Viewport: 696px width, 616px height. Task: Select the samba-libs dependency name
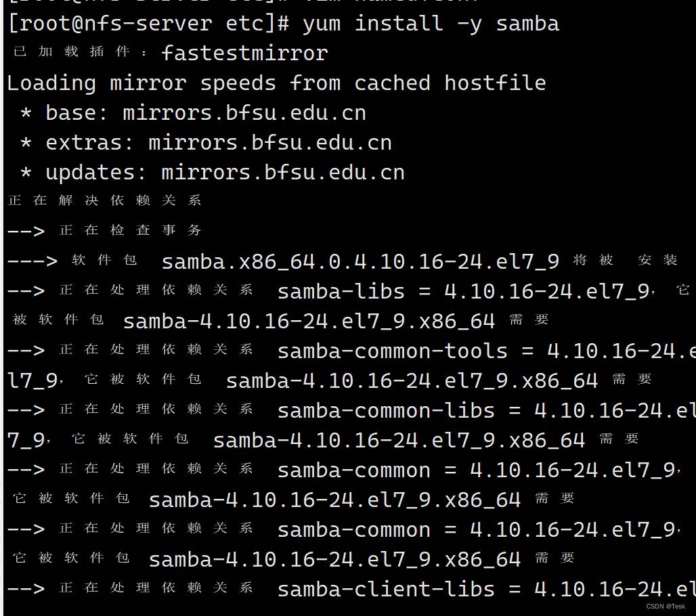(x=341, y=292)
